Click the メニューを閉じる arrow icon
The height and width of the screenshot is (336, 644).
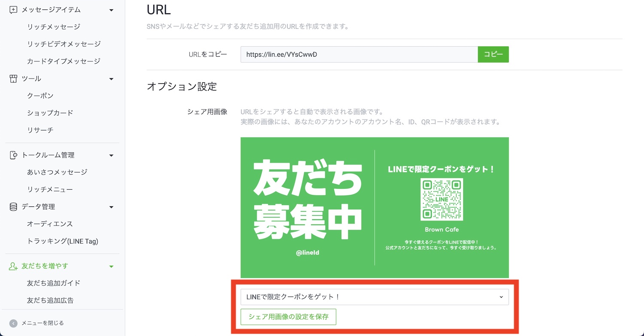pos(14,323)
